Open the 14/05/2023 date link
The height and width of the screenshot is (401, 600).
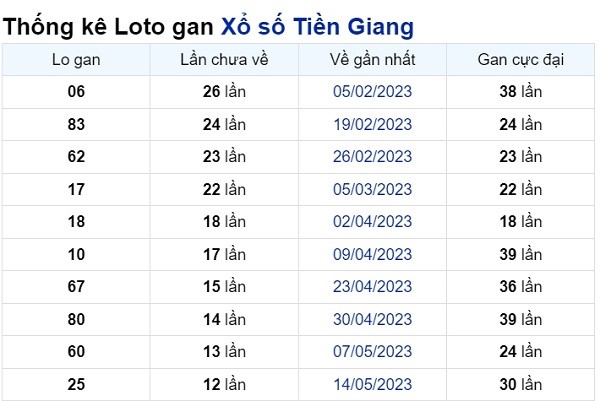pos(372,385)
